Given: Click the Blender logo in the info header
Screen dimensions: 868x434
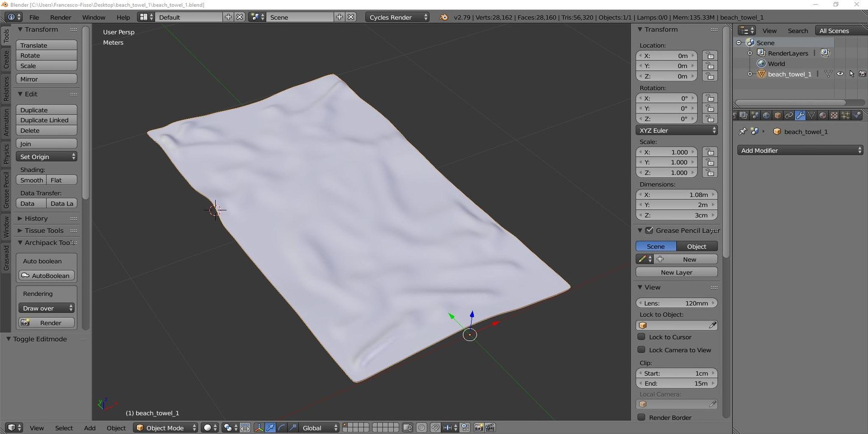Looking at the screenshot, I should coord(444,17).
